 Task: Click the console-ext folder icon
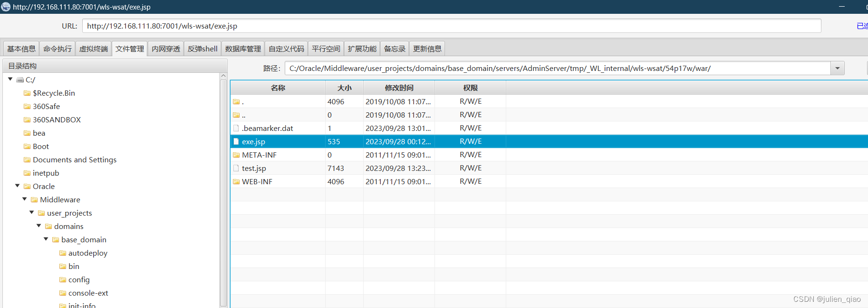(x=63, y=293)
